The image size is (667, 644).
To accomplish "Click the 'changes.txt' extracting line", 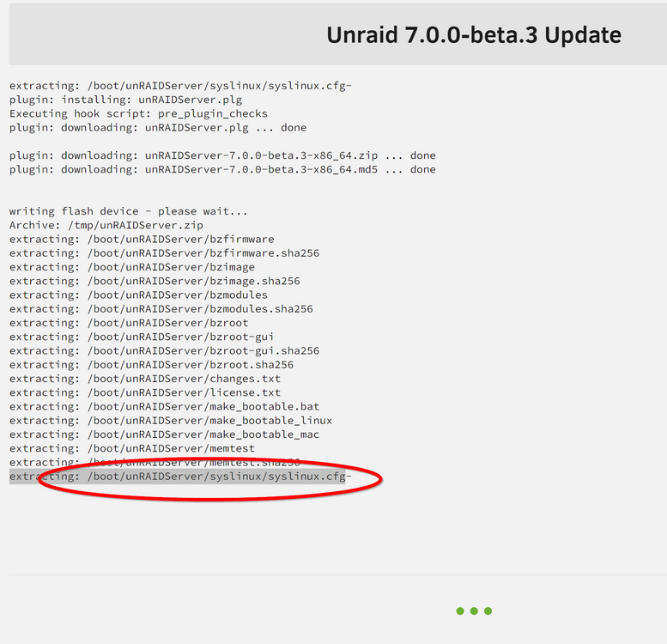I will [145, 379].
